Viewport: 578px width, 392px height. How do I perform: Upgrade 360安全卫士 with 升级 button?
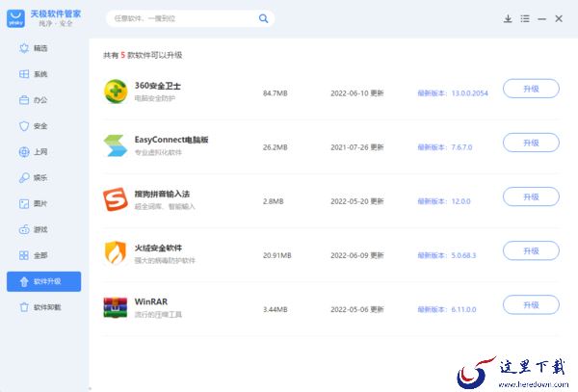[531, 89]
